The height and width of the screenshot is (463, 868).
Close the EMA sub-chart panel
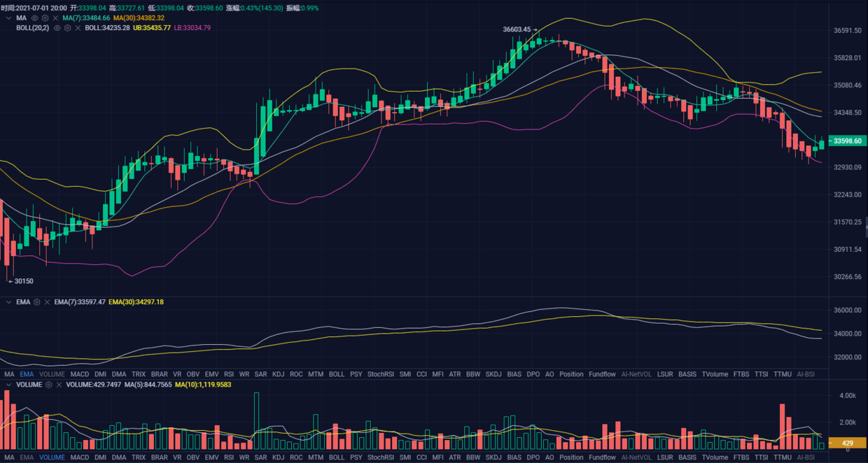tap(47, 302)
